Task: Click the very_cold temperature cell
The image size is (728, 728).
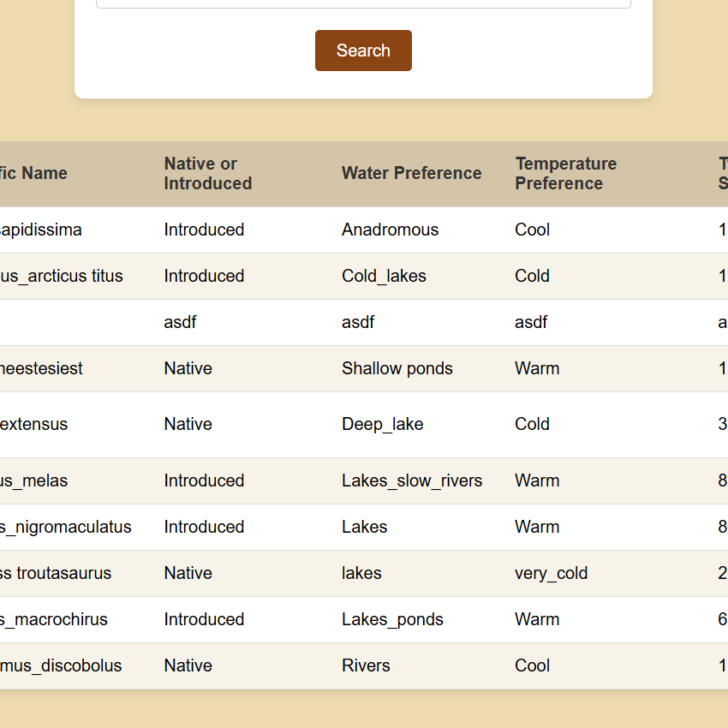Action: (x=551, y=573)
